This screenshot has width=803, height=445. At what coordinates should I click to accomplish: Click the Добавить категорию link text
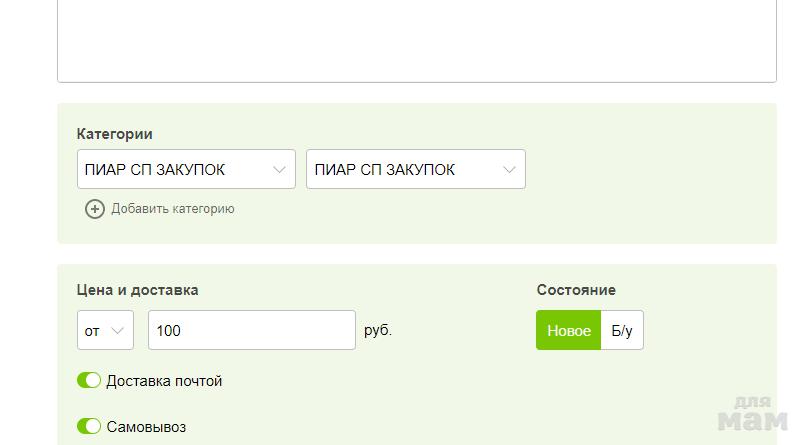tap(173, 209)
